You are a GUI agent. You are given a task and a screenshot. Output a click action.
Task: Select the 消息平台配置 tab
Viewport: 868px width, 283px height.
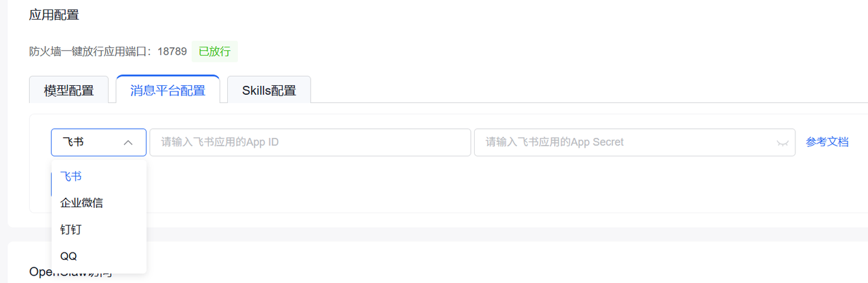(167, 90)
